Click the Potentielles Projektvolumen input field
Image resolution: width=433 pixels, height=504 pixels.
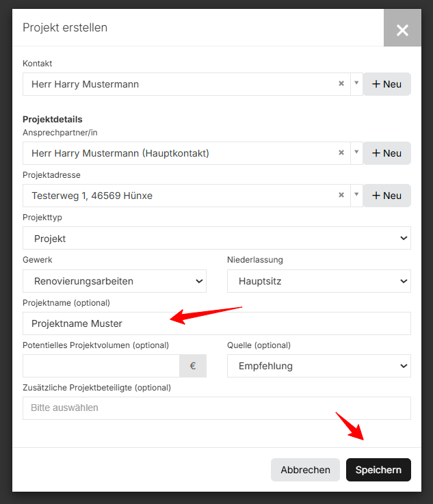[x=101, y=366]
